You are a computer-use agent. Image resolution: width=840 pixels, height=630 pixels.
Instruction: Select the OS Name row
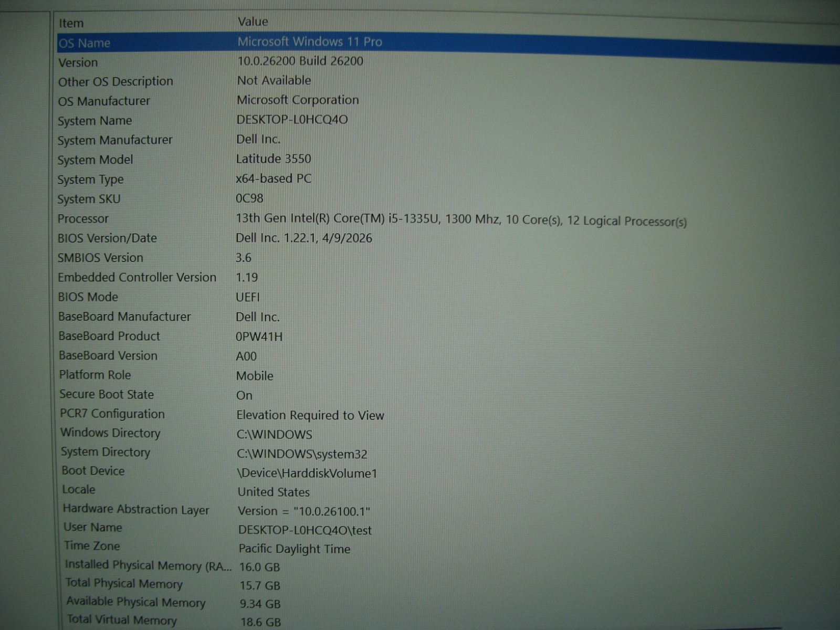84,43
